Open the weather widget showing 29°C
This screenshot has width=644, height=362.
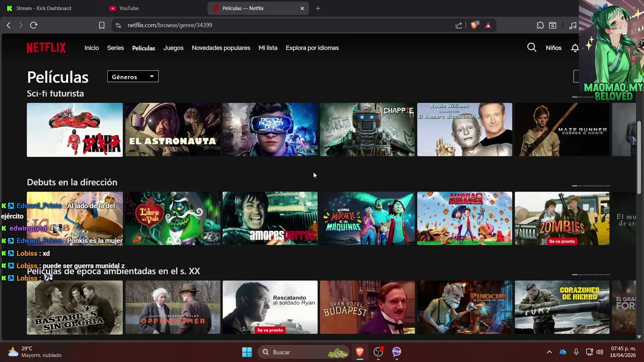pos(34,352)
